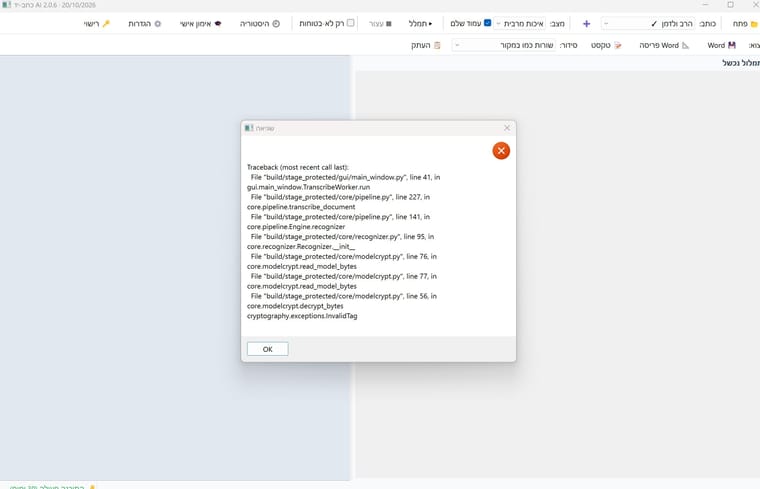Export Word פריסה layout document

664,45
